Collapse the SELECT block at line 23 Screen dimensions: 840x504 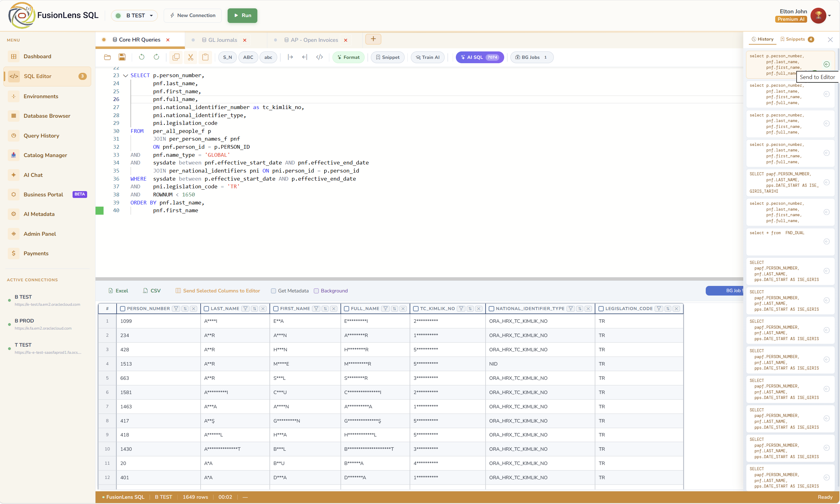coord(126,76)
